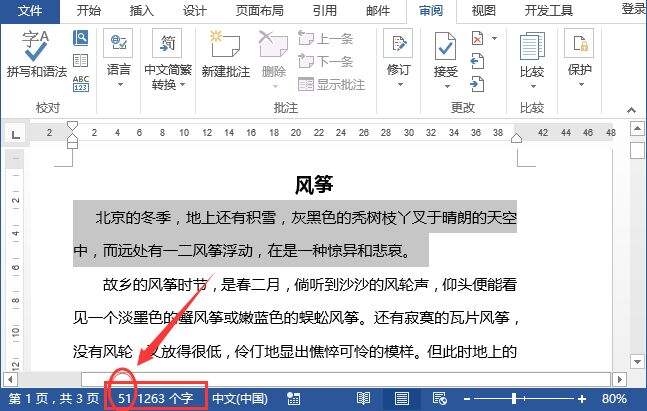Click the horizontal scrollbar left arrow

pyautogui.click(x=10, y=379)
